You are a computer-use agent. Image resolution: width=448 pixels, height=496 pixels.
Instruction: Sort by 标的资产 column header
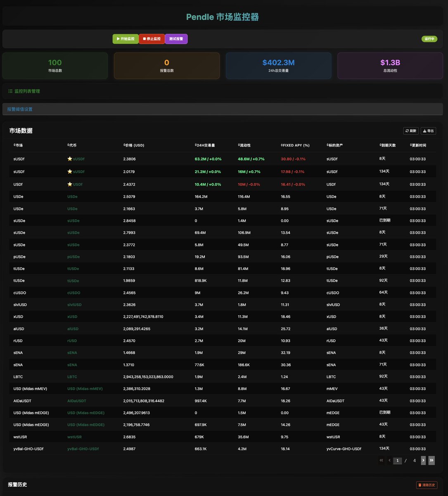(x=334, y=145)
